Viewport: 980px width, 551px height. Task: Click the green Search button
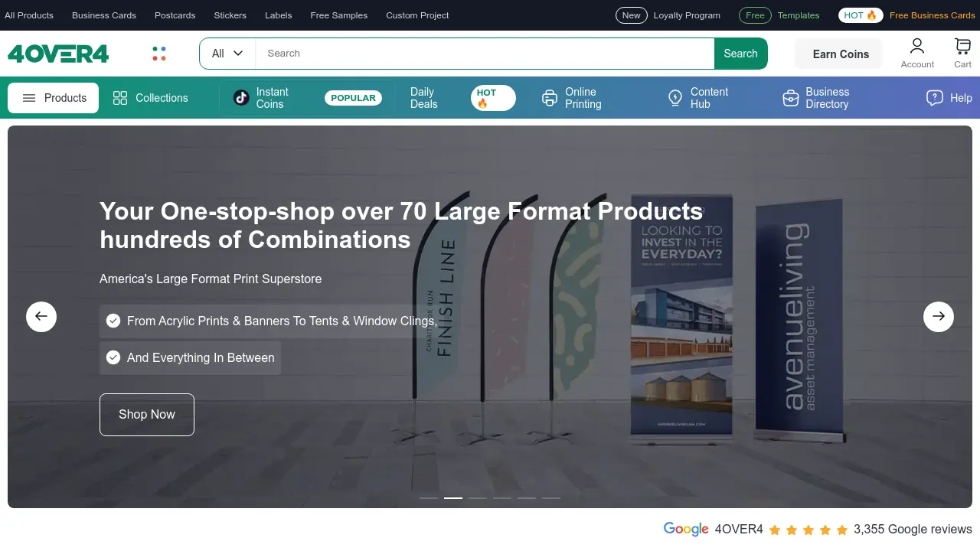click(x=740, y=54)
